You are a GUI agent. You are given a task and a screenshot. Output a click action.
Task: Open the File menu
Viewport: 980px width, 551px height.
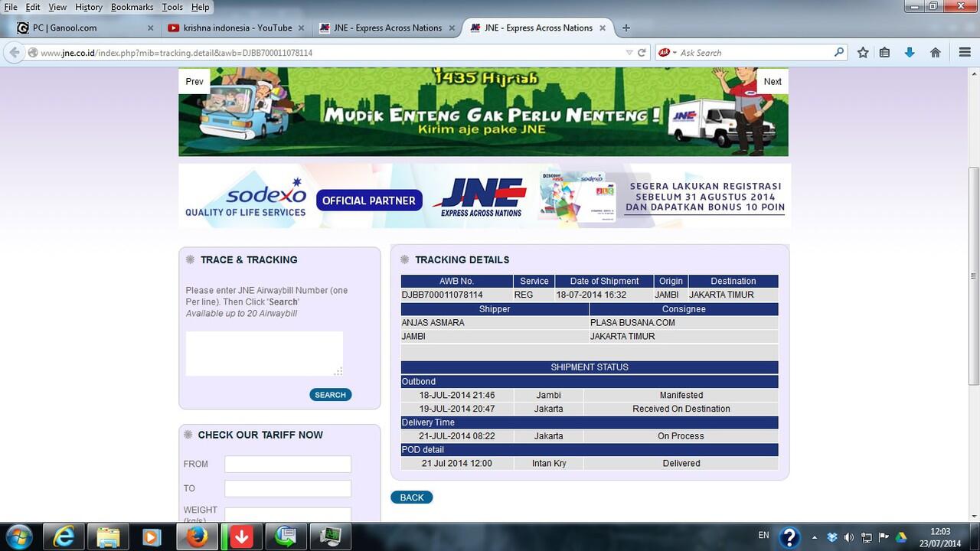pyautogui.click(x=11, y=7)
